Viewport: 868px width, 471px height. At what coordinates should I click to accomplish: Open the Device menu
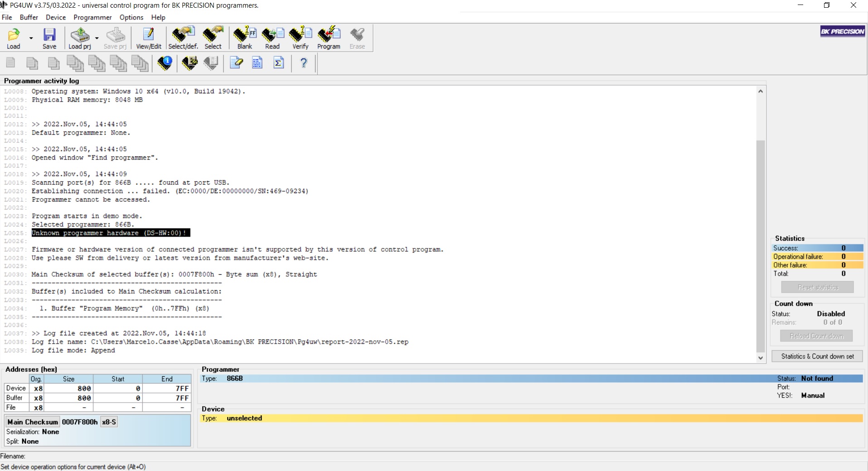click(x=56, y=17)
